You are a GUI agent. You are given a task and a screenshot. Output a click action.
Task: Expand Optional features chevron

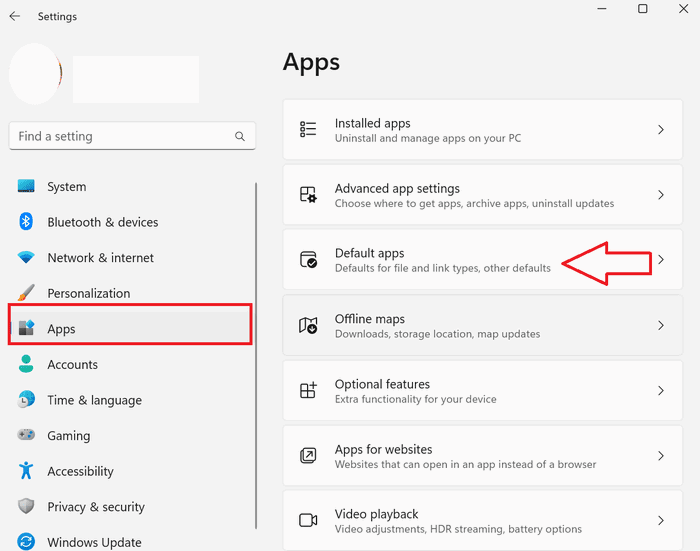coord(661,390)
